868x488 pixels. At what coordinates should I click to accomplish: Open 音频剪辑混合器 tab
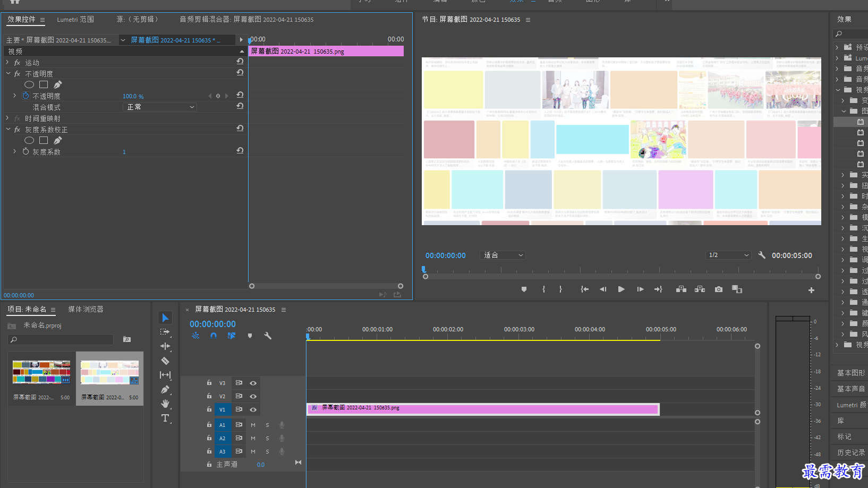246,19
